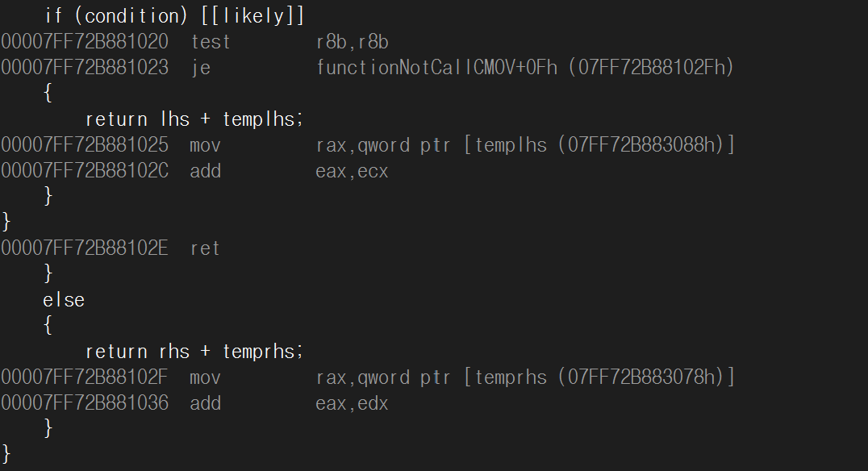Click the address 00007FF72B88102C
868x471 pixels.
[85, 171]
